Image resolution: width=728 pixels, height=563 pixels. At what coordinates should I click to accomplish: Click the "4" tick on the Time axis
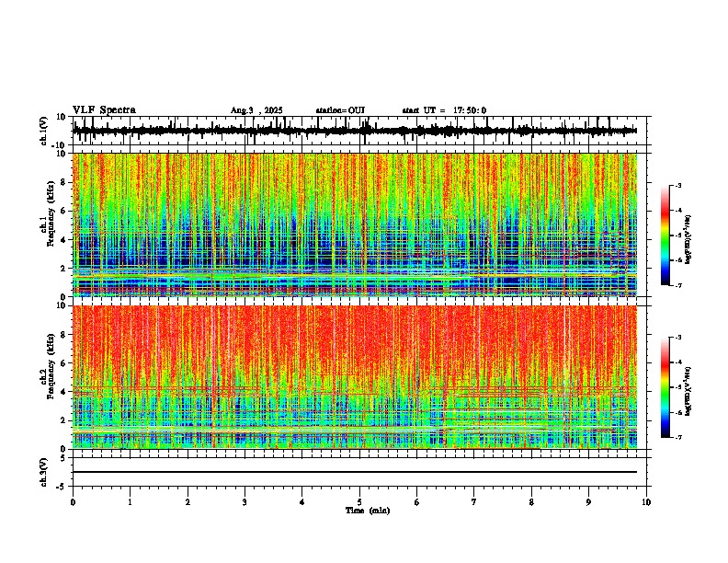point(302,502)
